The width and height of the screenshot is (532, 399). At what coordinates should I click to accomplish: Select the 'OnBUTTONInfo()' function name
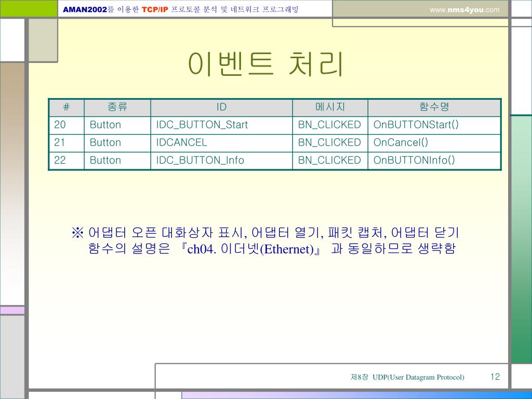coord(414,160)
